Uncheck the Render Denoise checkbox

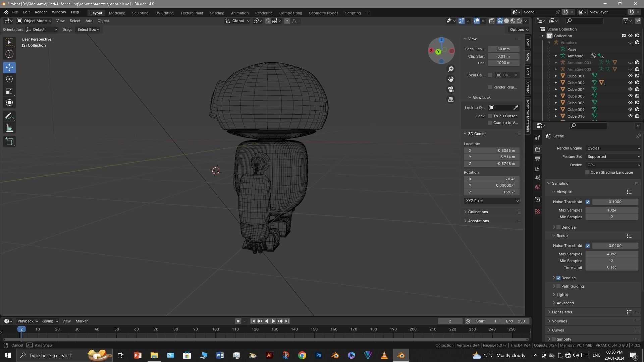[x=558, y=278]
